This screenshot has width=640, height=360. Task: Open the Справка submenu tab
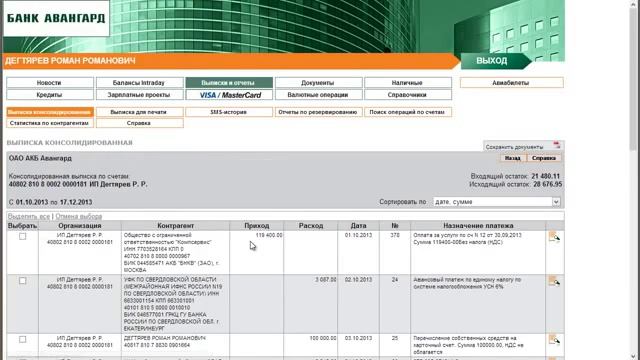pyautogui.click(x=139, y=123)
